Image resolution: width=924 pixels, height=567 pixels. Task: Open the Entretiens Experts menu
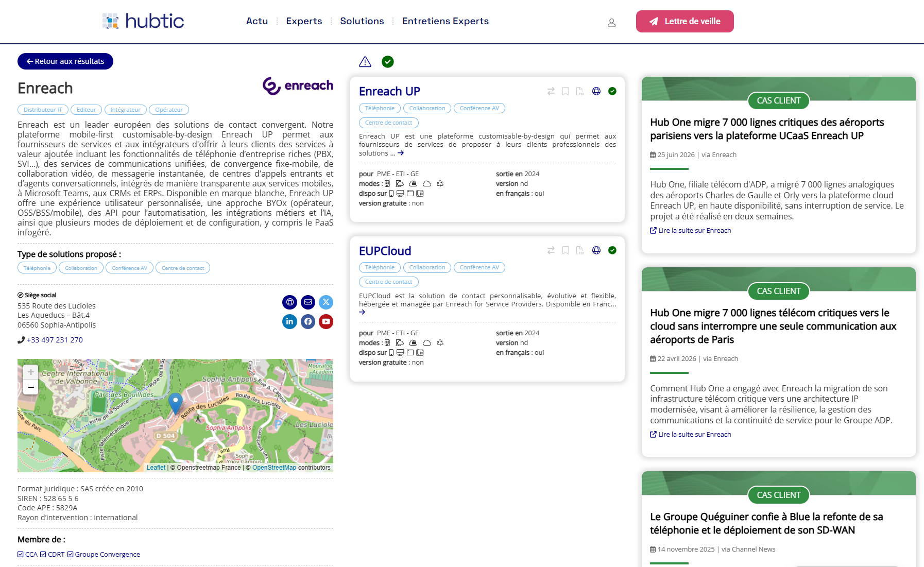[446, 21]
